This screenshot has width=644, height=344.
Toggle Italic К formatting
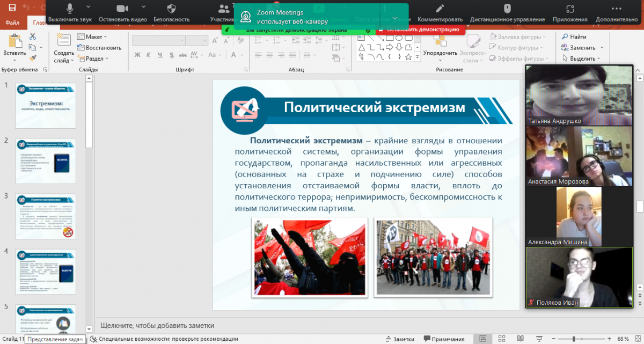point(148,55)
